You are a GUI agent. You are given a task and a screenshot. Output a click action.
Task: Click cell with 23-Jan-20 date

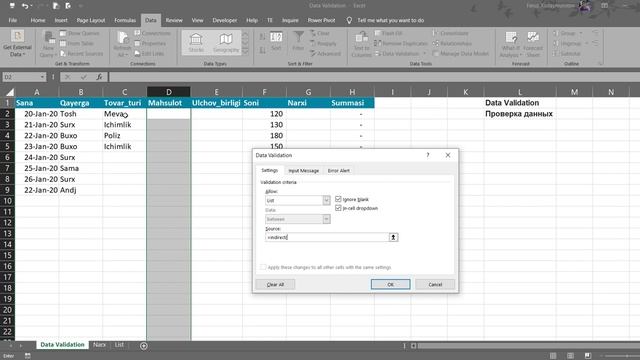pos(37,147)
